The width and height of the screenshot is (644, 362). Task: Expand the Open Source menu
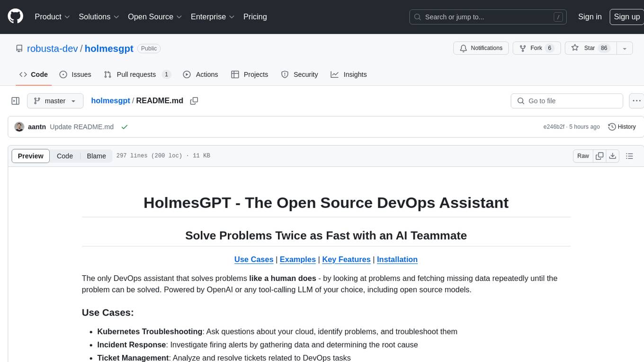click(x=155, y=17)
